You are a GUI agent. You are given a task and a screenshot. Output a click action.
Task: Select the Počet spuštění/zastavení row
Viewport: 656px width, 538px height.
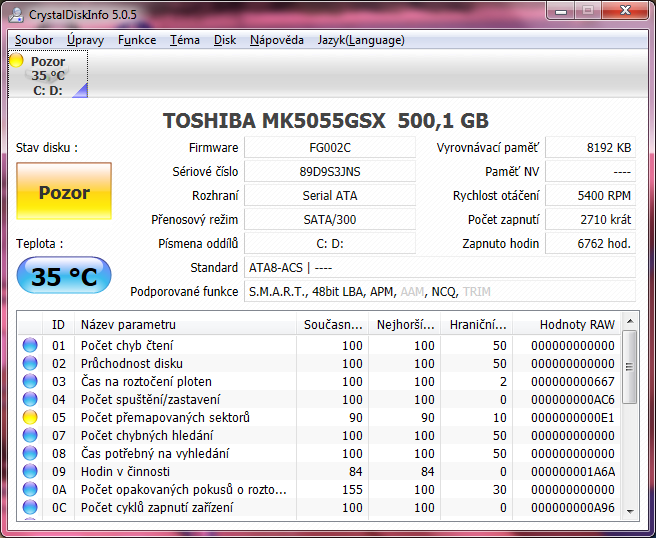tap(319, 399)
